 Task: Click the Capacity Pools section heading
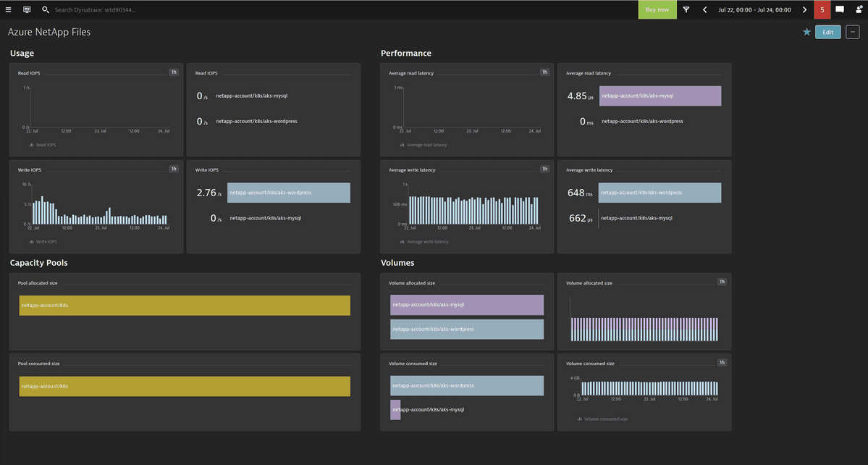(x=39, y=263)
